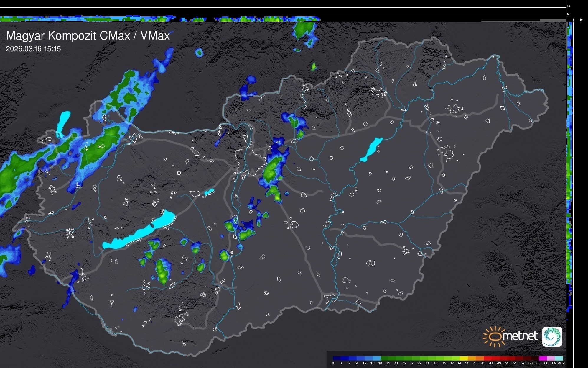Click the darkest blue 0 dBZ swatch
This screenshot has height=368, width=588.
pyautogui.click(x=337, y=358)
